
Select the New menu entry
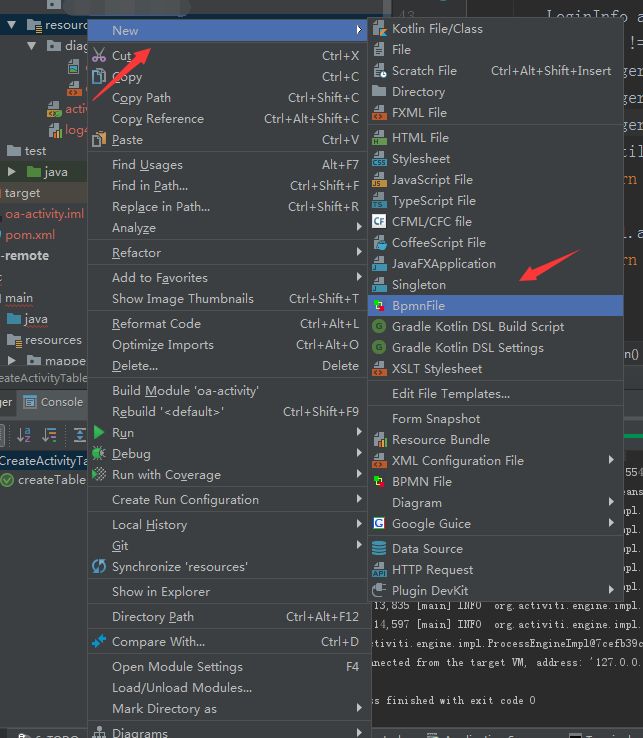pyautogui.click(x=227, y=31)
